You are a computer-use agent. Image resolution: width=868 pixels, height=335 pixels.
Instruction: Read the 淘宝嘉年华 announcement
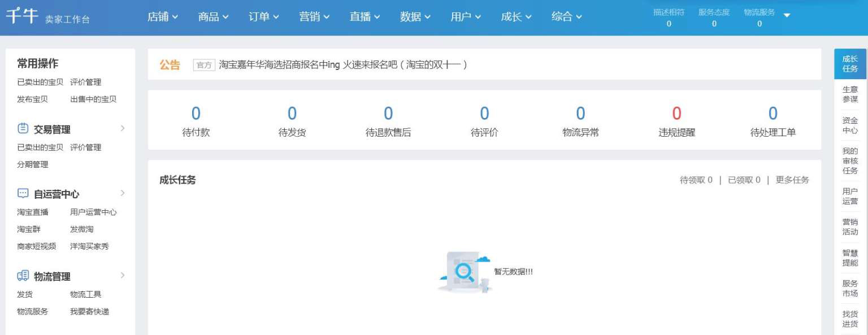pos(343,64)
